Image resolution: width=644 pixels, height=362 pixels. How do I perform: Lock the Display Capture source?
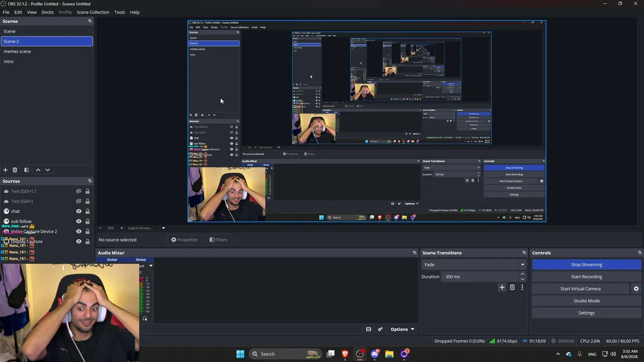pyautogui.click(x=88, y=241)
